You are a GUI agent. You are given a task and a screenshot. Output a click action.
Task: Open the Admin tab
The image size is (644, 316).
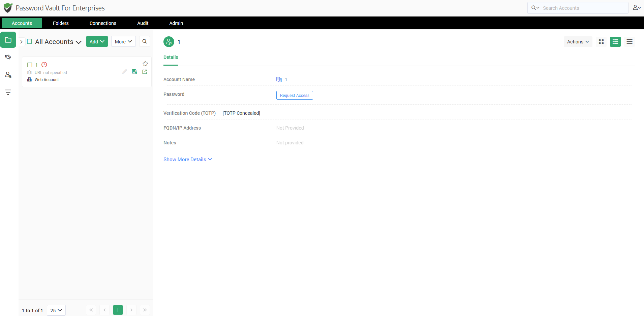[x=176, y=23]
